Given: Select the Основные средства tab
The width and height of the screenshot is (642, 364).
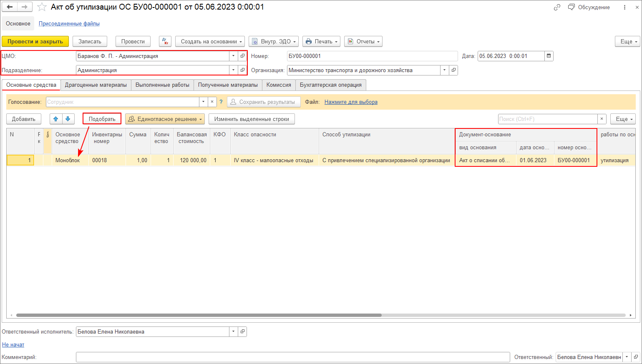Looking at the screenshot, I should (x=31, y=85).
